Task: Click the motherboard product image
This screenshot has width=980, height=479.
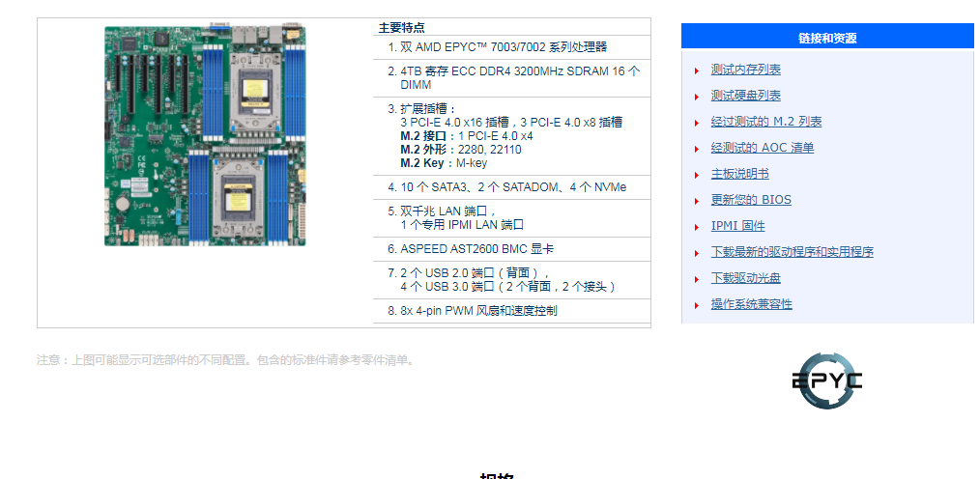Action: (x=205, y=136)
